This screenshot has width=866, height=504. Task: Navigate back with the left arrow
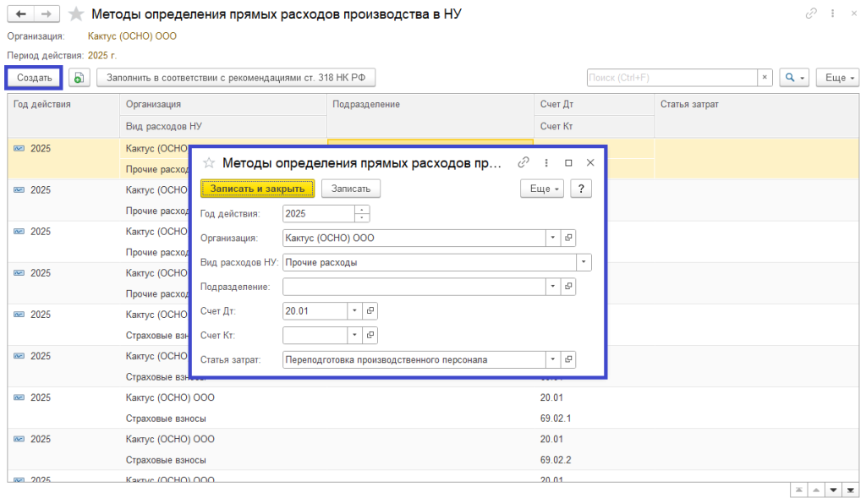[x=21, y=14]
